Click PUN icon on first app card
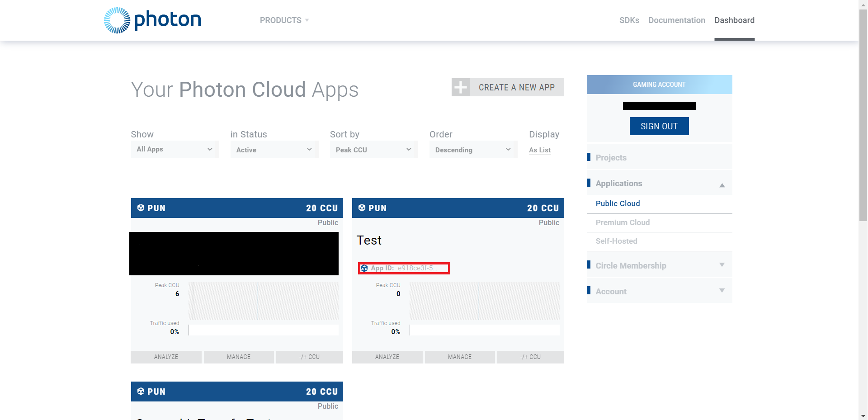 coord(141,208)
